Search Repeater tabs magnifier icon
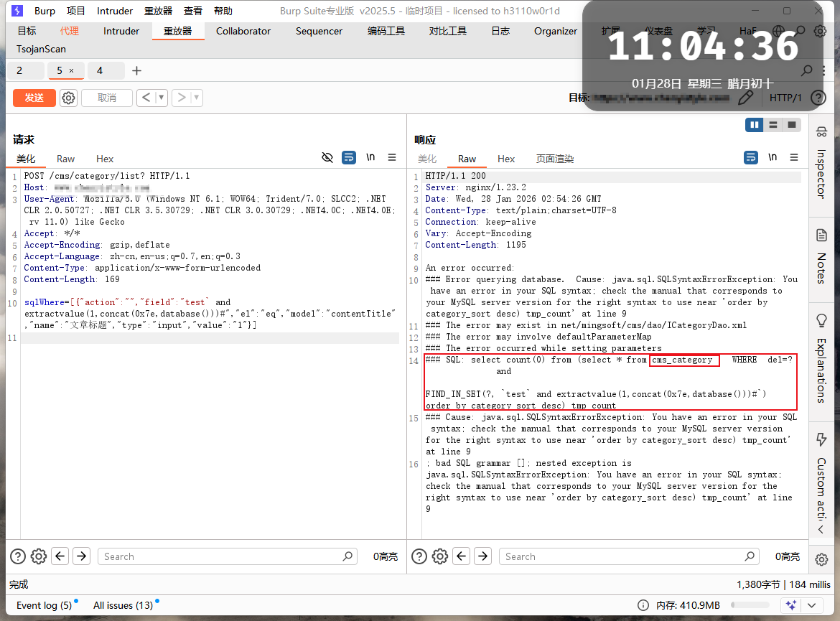Image resolution: width=840 pixels, height=621 pixels. [x=806, y=70]
